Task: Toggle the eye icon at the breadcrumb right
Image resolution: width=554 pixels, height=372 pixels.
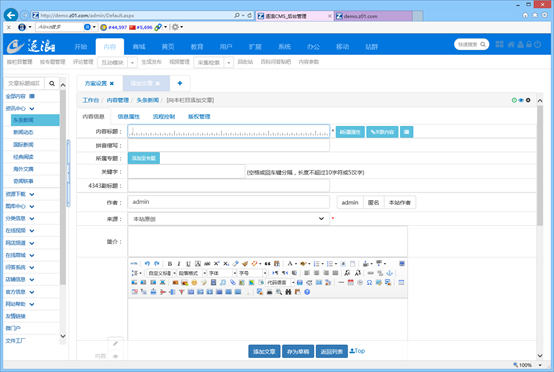Action: tap(521, 100)
